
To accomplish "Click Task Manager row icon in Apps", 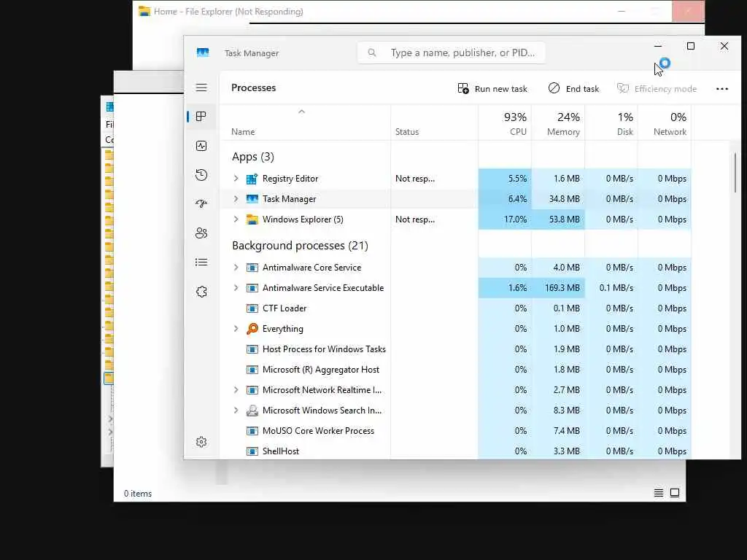I will point(252,199).
